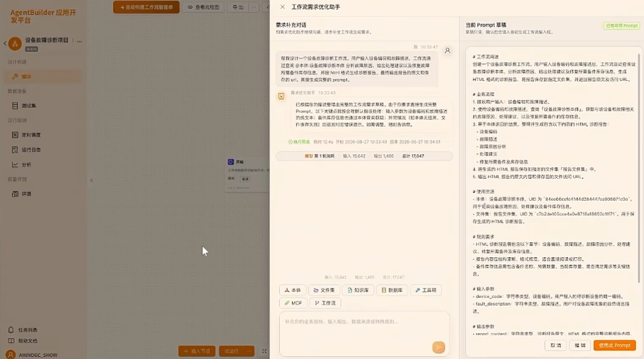
Task: Click the 使用此 Prompt button
Action: 614,346
